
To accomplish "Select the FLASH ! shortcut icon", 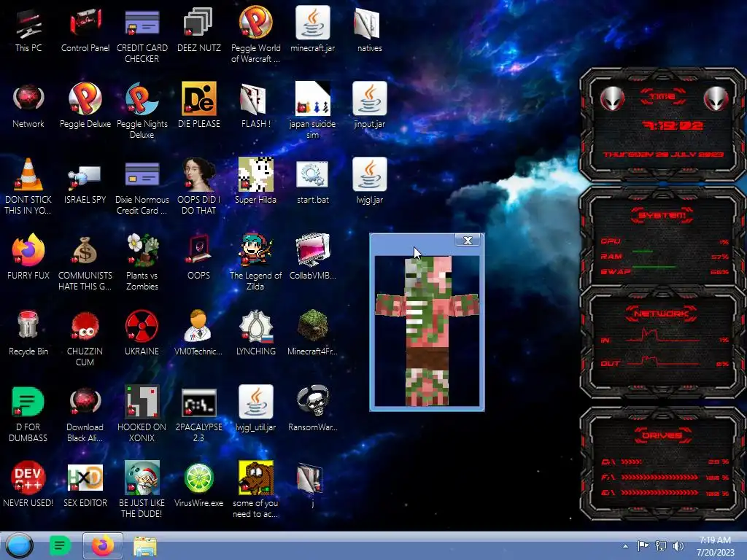I will 256,106.
